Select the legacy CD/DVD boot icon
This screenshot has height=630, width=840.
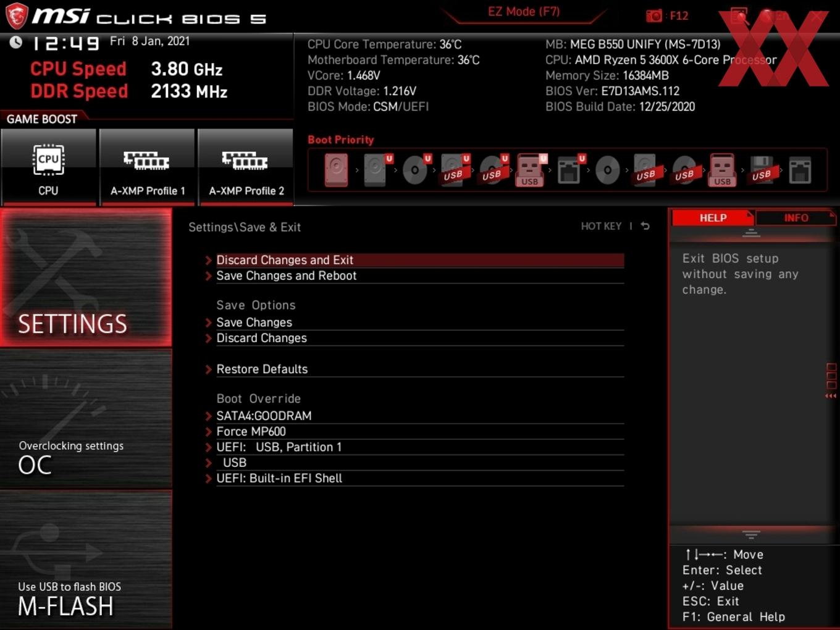(x=607, y=170)
